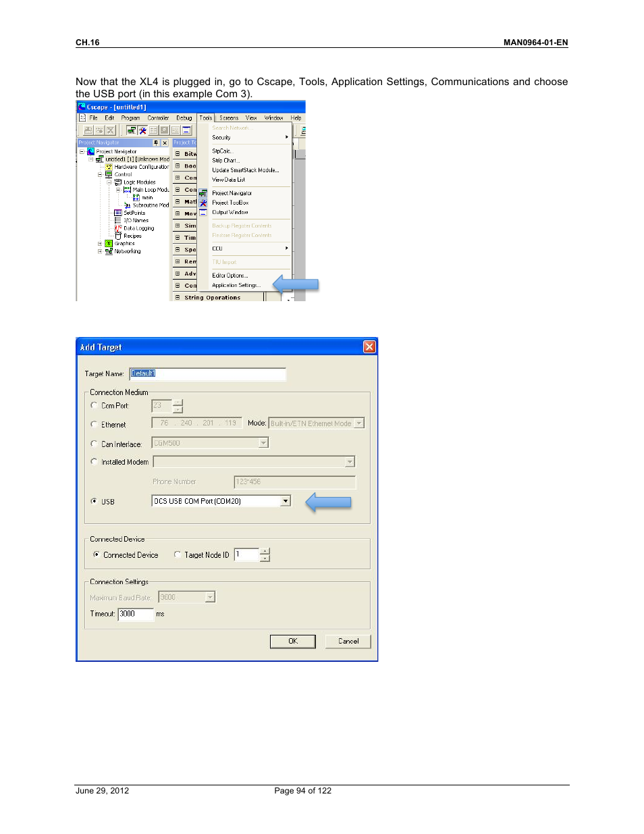Expand the String Operations toolbox group
This screenshot has width=644, height=834.
tap(178, 297)
